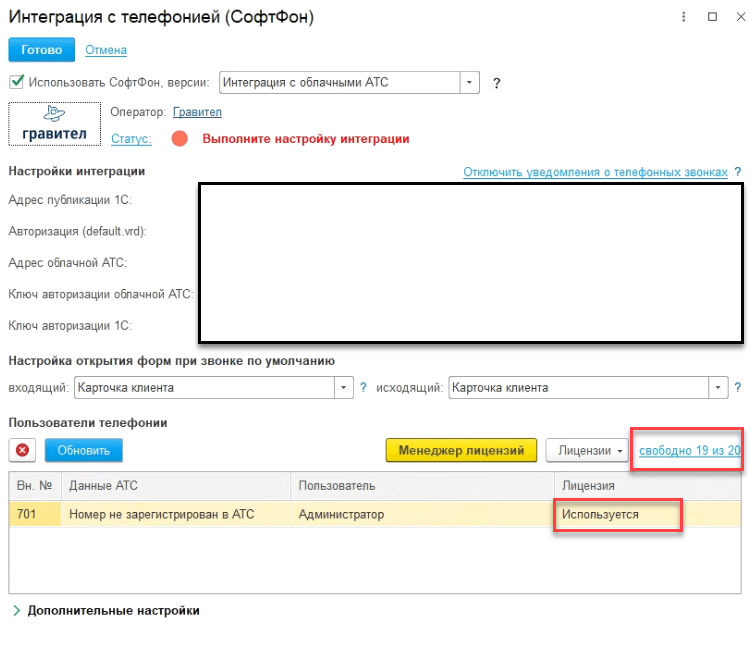This screenshot has height=654, width=756.
Task: Click the Вн. № column header
Action: tap(35, 486)
